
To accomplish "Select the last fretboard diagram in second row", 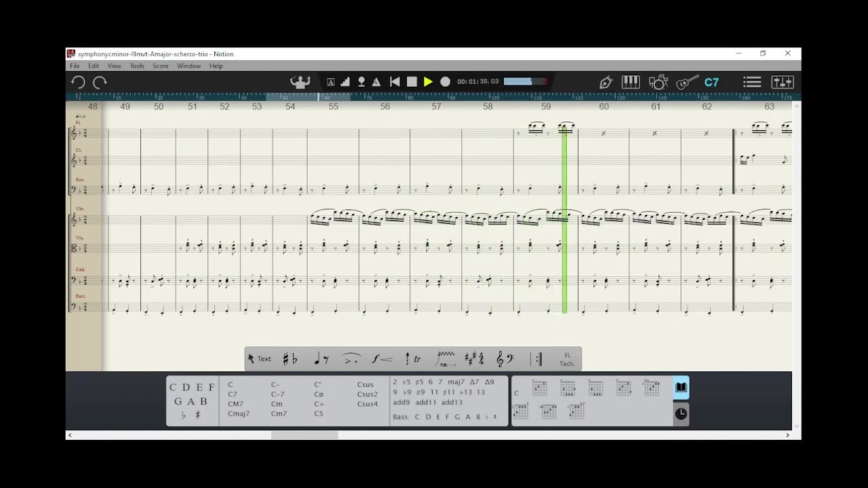I will (x=576, y=411).
